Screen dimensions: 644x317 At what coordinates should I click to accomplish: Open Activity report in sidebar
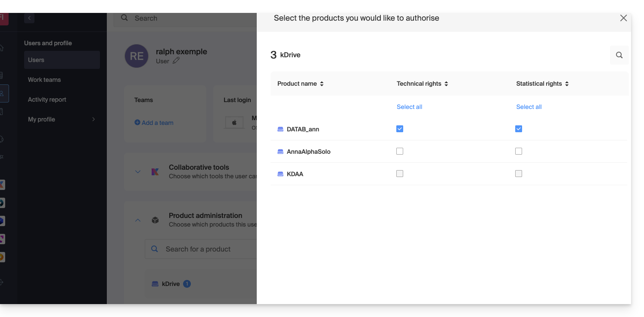(x=47, y=99)
